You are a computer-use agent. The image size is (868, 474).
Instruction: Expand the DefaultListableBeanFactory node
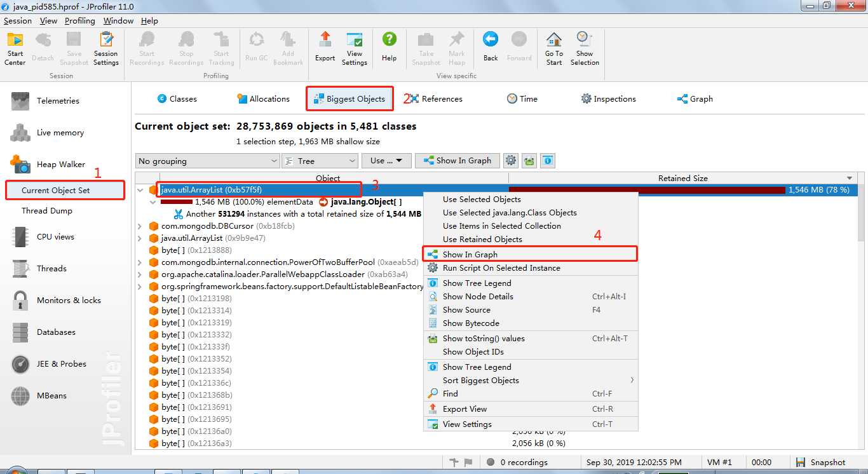140,287
